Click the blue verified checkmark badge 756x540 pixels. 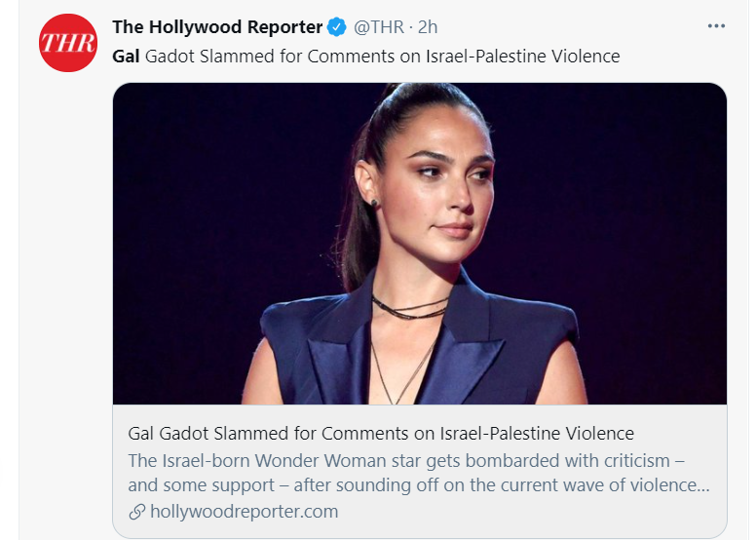click(x=336, y=27)
